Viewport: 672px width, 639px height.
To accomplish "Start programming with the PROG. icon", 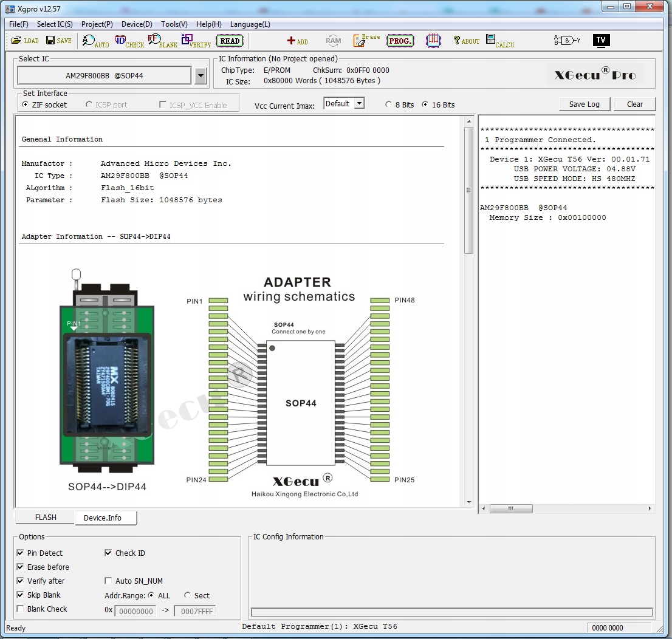I will 400,41.
